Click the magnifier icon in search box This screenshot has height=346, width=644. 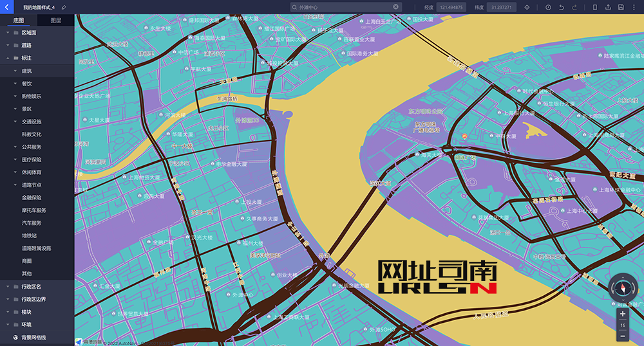tap(294, 7)
